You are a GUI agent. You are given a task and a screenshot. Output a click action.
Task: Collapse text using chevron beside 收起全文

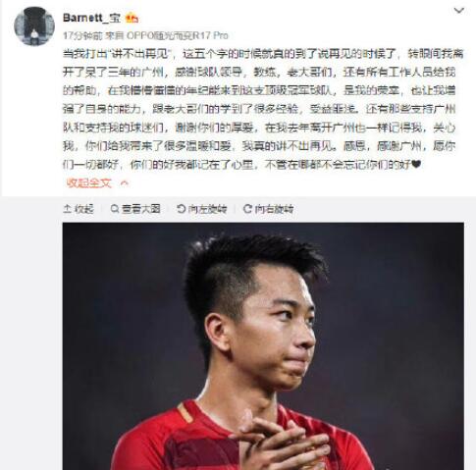tap(125, 183)
